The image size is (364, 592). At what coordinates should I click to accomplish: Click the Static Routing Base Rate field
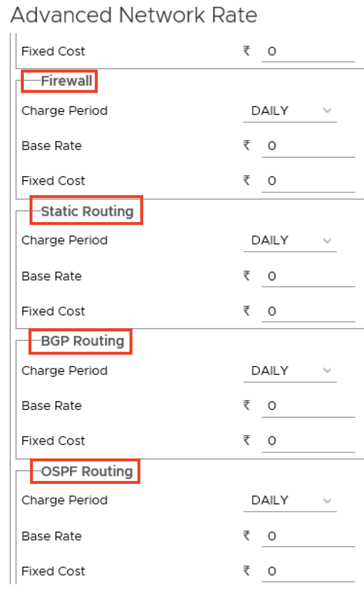308,277
